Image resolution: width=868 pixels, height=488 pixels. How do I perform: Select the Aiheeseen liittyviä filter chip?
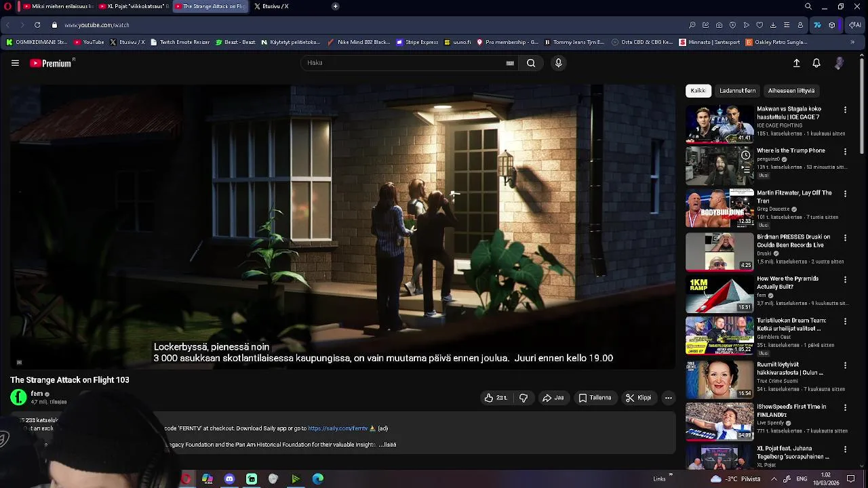pyautogui.click(x=791, y=91)
